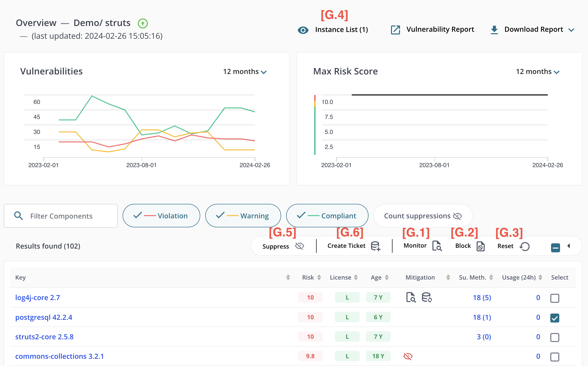Click the Monitor document-search icon
The height and width of the screenshot is (366, 588).
click(437, 246)
